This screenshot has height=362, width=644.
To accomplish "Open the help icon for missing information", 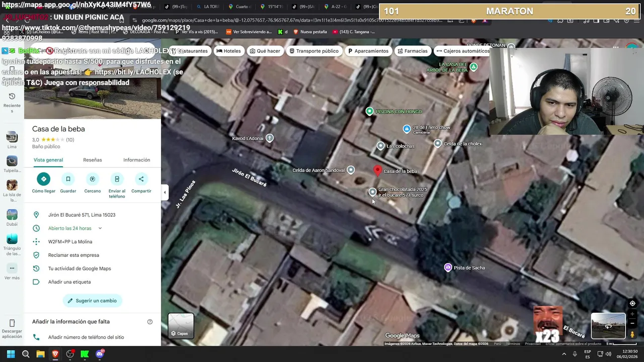I will click(149, 322).
